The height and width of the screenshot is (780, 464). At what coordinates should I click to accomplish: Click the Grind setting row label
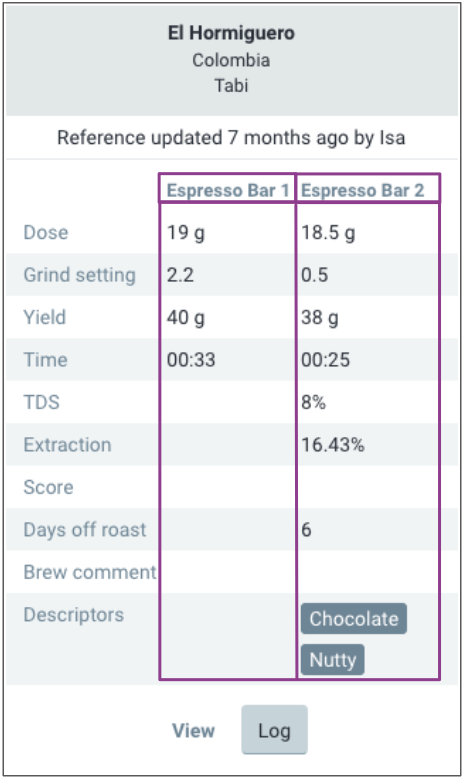pyautogui.click(x=80, y=275)
